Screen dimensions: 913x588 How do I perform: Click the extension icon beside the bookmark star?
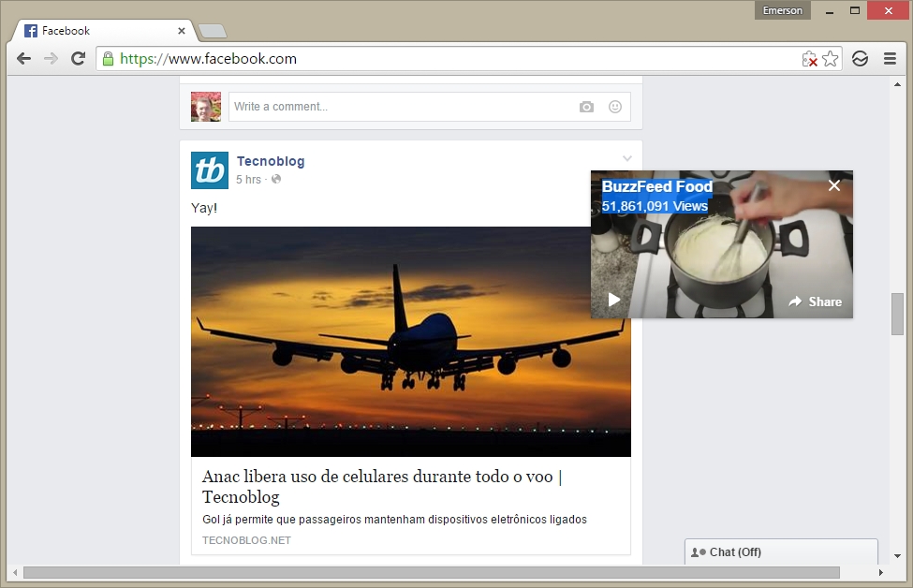pos(860,58)
